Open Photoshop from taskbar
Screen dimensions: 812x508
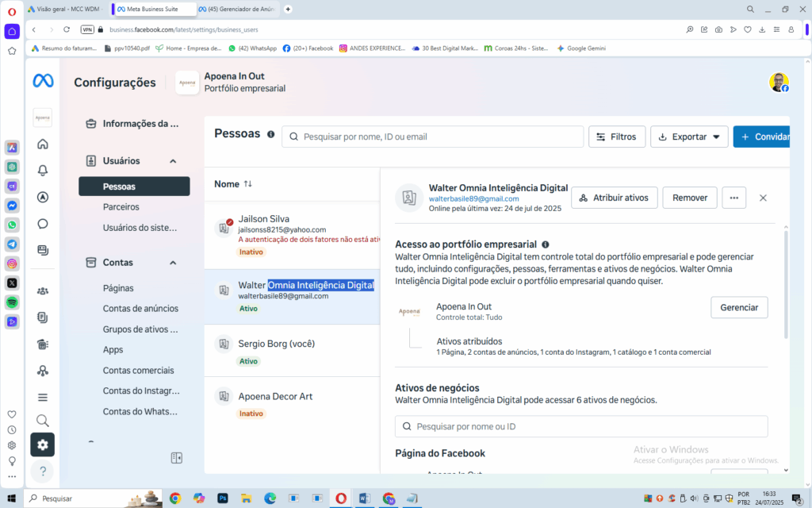(223, 498)
